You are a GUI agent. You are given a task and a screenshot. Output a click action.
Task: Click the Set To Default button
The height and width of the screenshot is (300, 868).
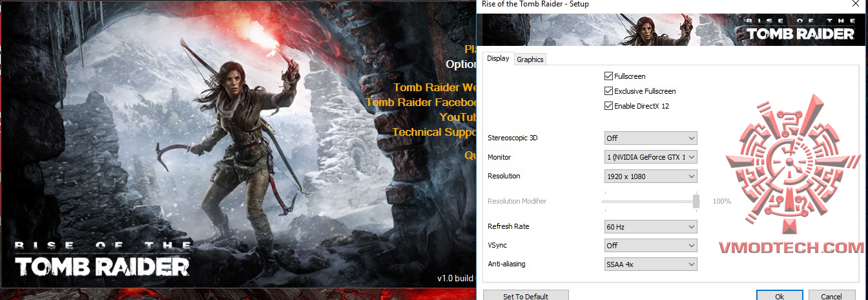[526, 296]
